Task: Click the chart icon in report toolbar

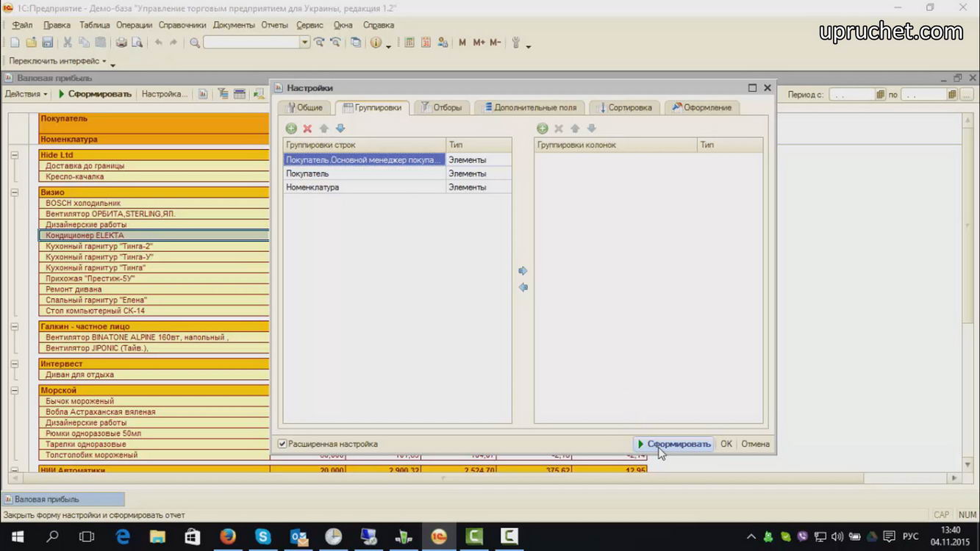Action: tap(203, 94)
